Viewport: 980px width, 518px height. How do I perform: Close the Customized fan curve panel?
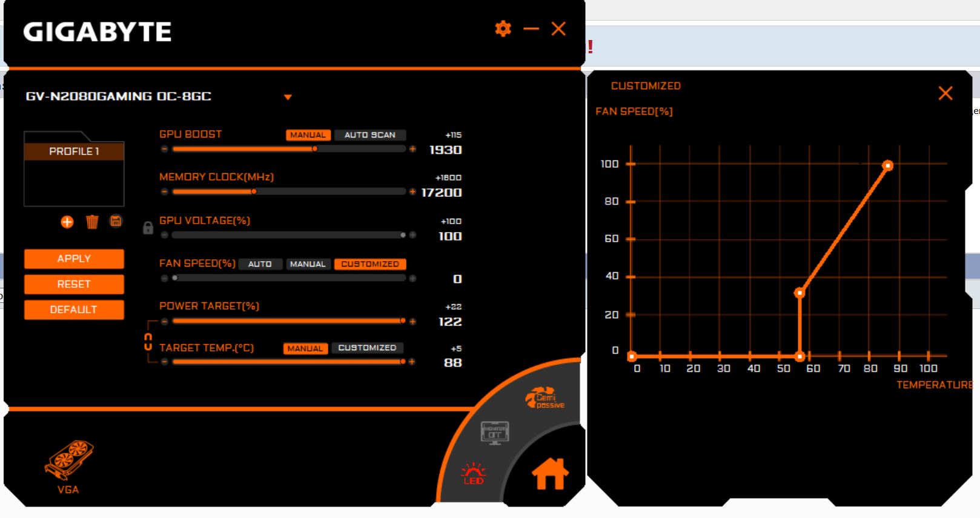(x=945, y=93)
